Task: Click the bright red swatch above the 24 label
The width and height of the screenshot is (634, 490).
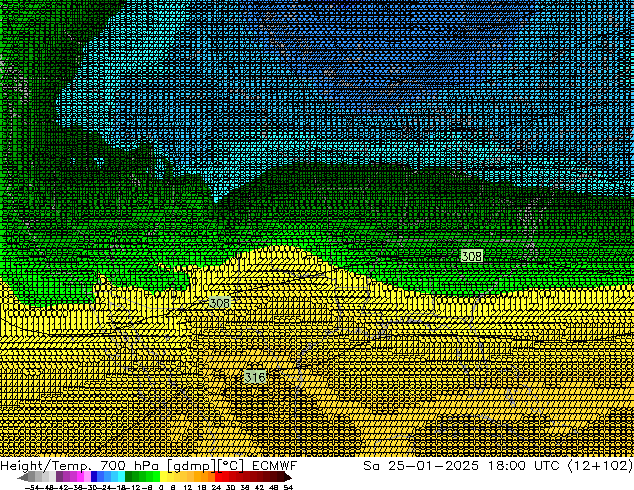Action: pyautogui.click(x=218, y=476)
